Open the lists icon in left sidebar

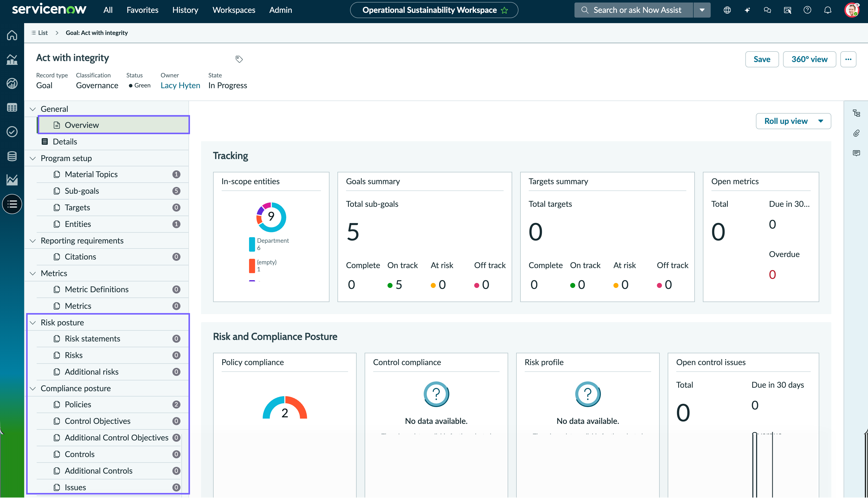click(12, 204)
